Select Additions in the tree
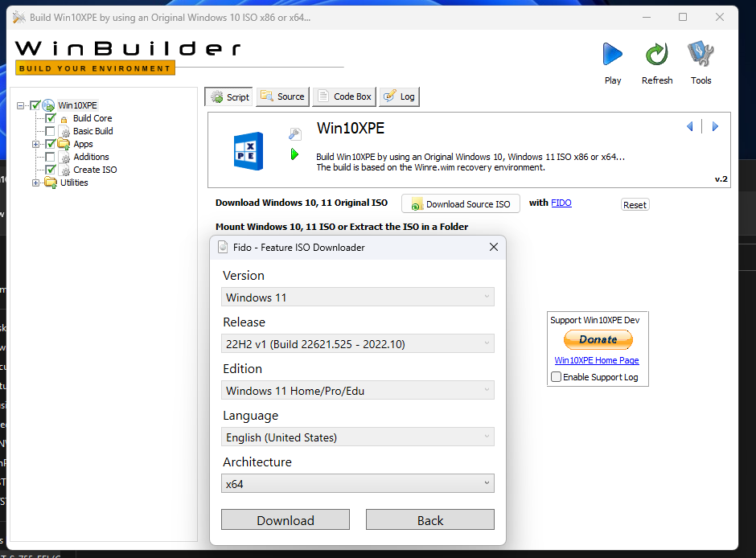This screenshot has width=756, height=558. coord(91,157)
